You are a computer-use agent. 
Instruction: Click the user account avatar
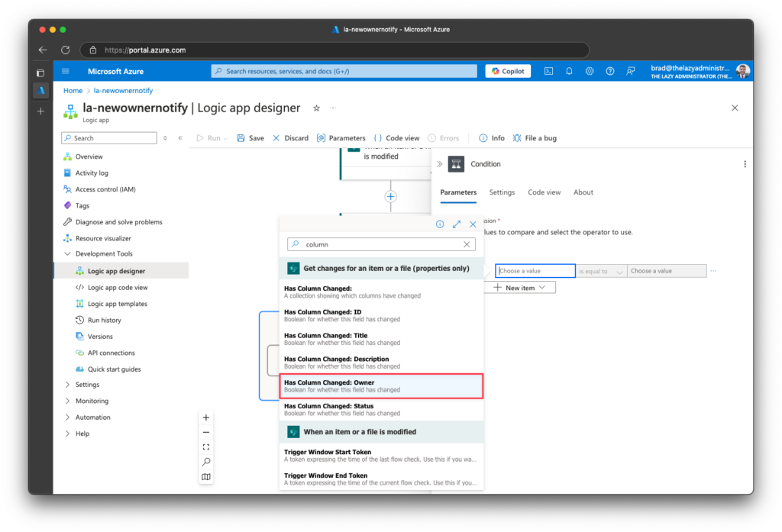(x=742, y=71)
